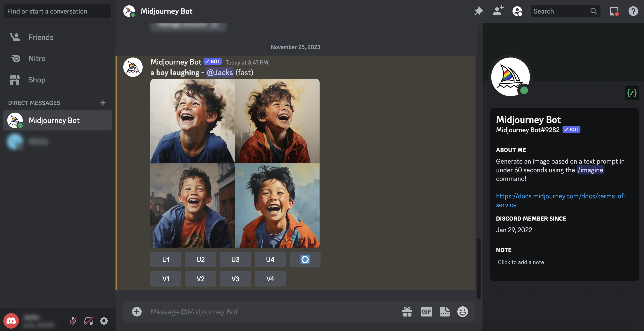Toggle microphone mute in the user panel
The height and width of the screenshot is (331, 644).
[73, 321]
